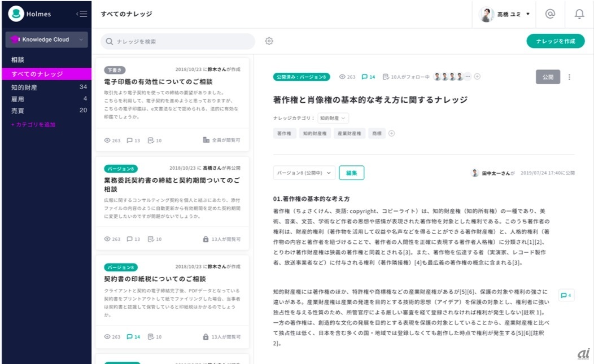Viewport: 594px width, 364px height.
Task: Open the ナレッジカテゴリ 知的財産 dropdown
Action: click(x=333, y=118)
